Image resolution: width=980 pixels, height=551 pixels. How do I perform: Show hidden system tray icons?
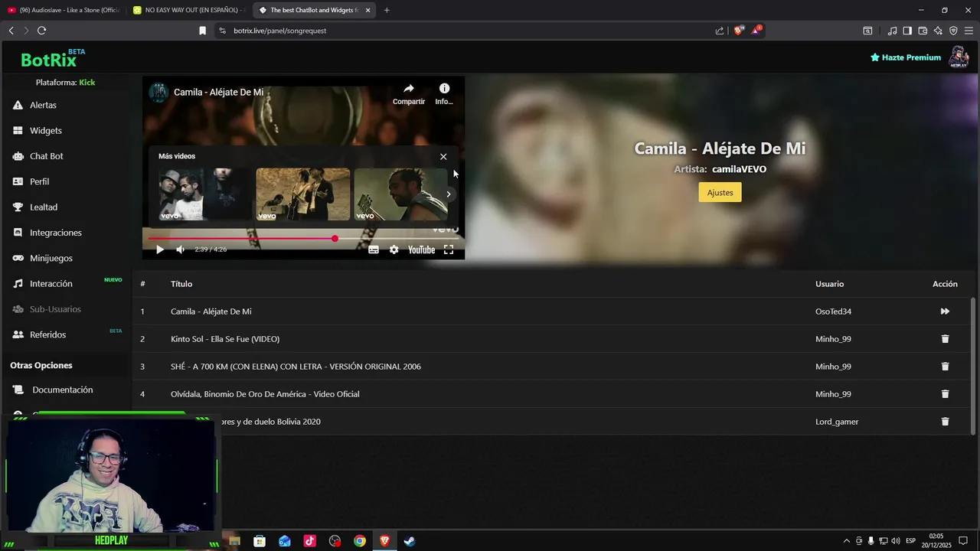[x=846, y=541]
